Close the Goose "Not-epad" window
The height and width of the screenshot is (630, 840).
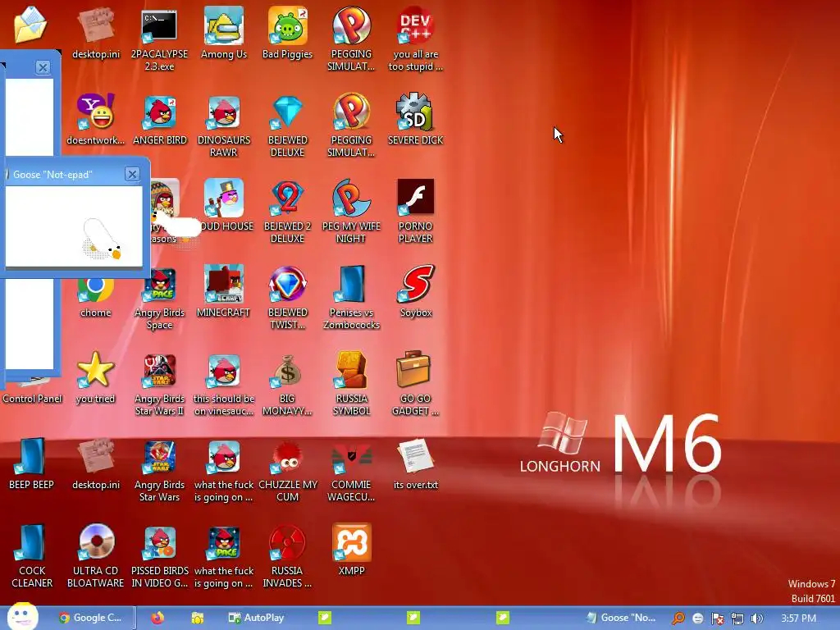click(x=132, y=174)
